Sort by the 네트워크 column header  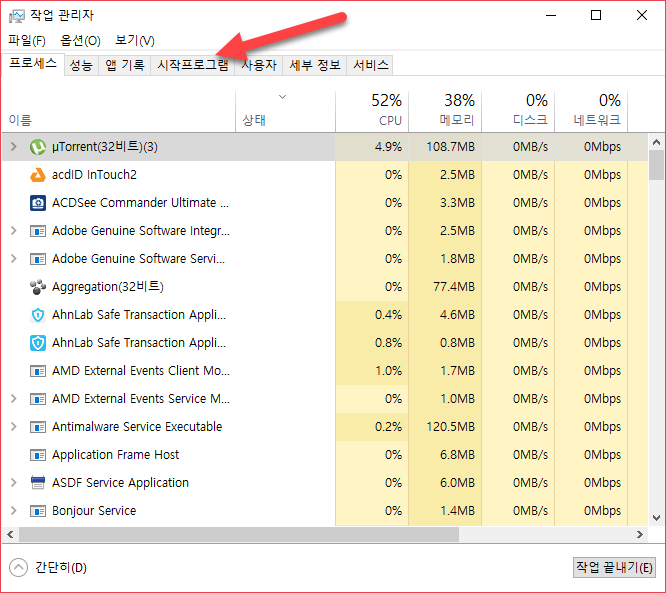(591, 111)
